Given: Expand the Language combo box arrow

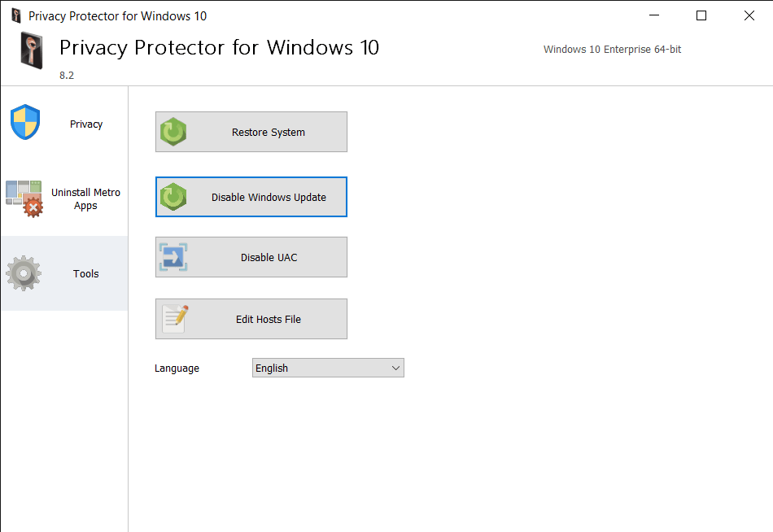Looking at the screenshot, I should pos(395,368).
